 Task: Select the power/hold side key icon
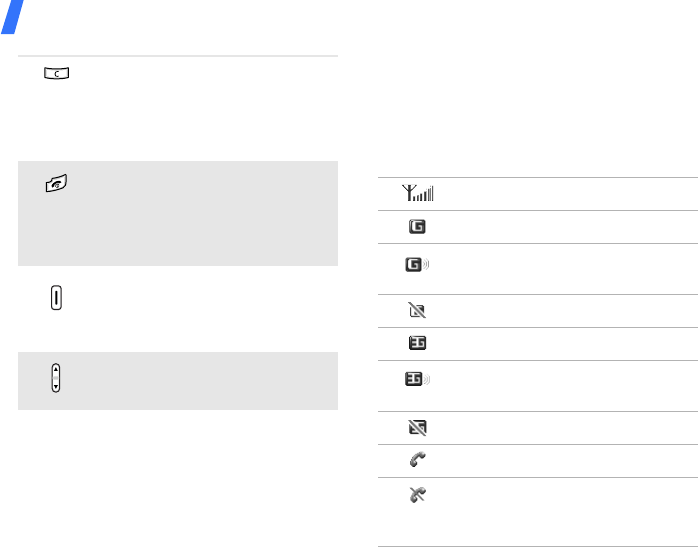click(x=55, y=298)
